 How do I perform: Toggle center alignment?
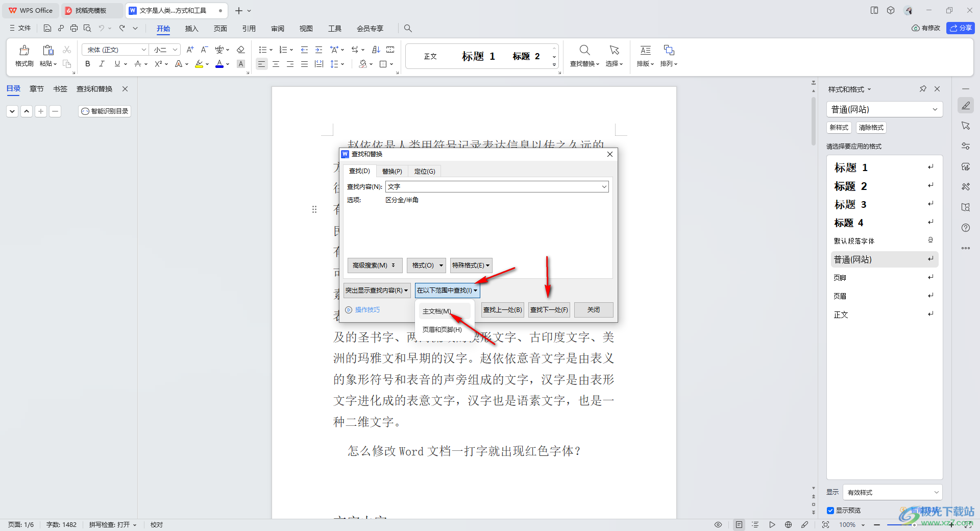pyautogui.click(x=276, y=64)
